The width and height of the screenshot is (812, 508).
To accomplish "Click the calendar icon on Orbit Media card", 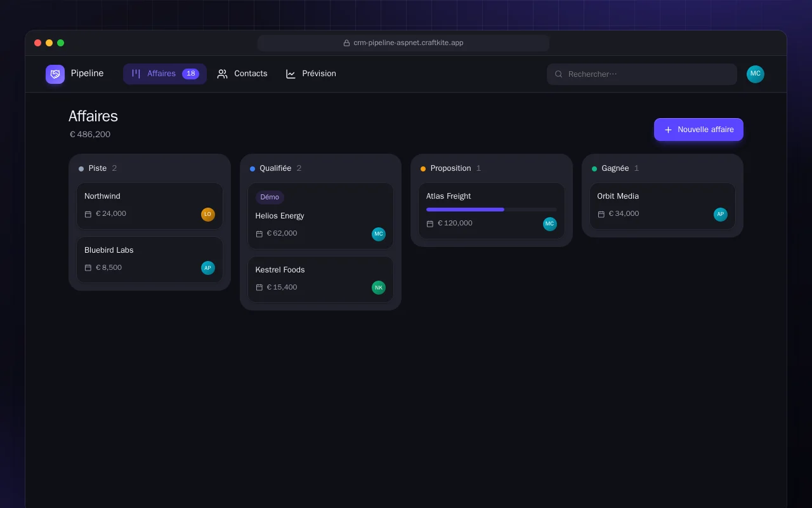I will coord(601,214).
